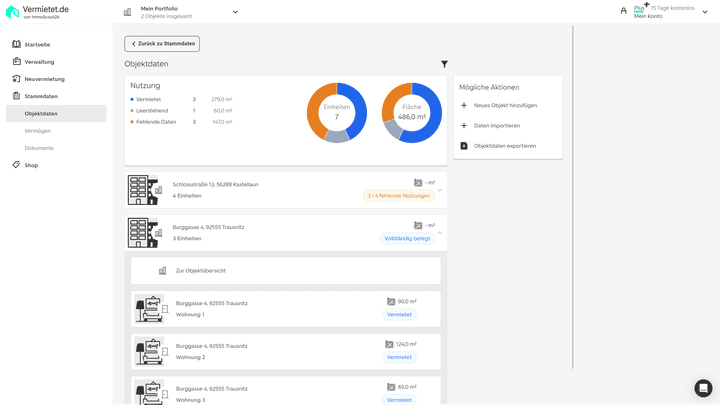720x405 pixels.
Task: Expand the Schlossstraße 13 property row
Action: pyautogui.click(x=439, y=190)
